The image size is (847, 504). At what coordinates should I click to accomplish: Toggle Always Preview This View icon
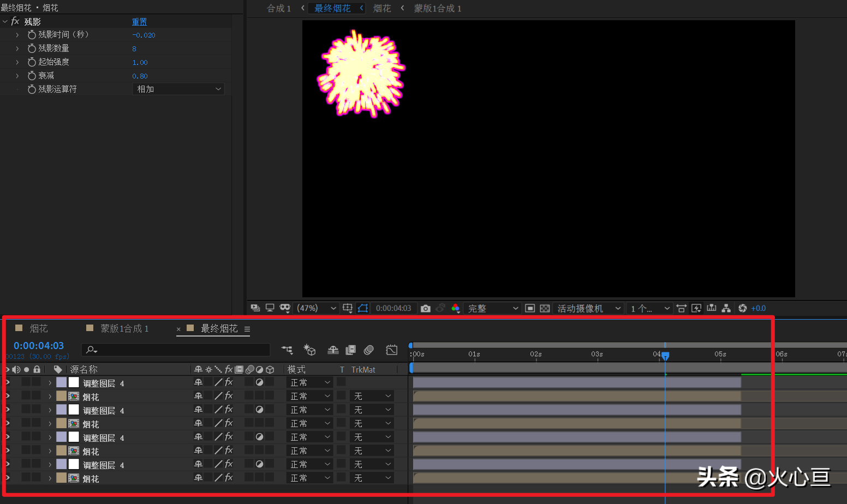(255, 308)
